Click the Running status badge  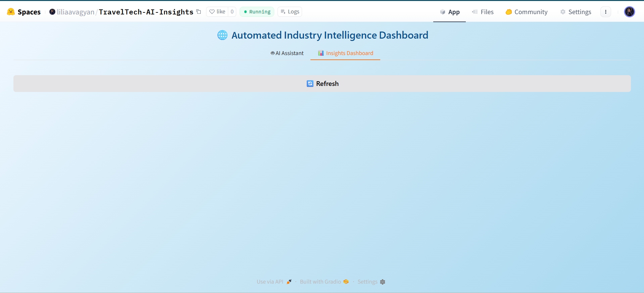(x=257, y=12)
